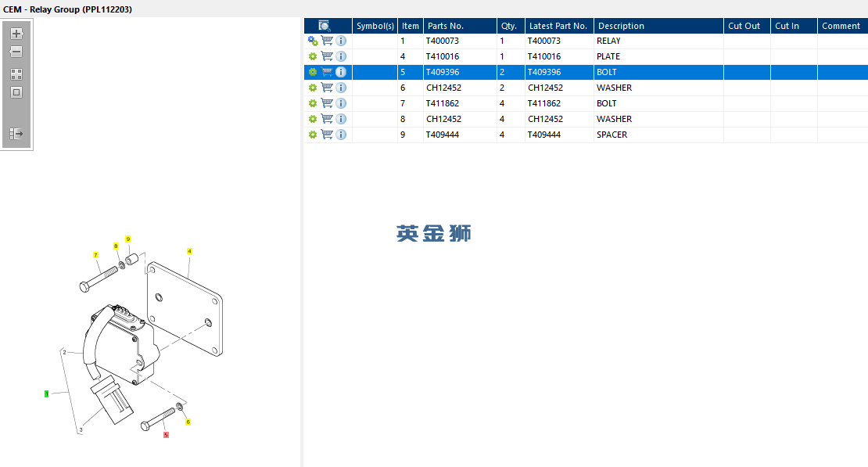Screen dimensions: 868x467
Task: Show info for BOLT T409396
Action: pos(341,72)
